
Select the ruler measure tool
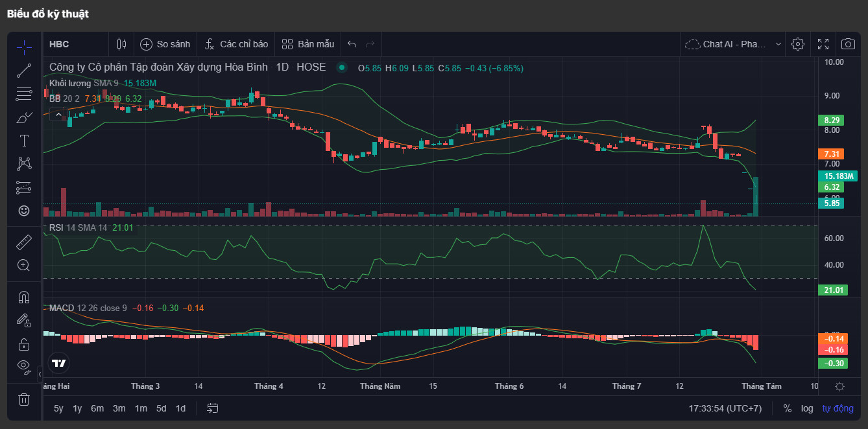click(x=24, y=242)
